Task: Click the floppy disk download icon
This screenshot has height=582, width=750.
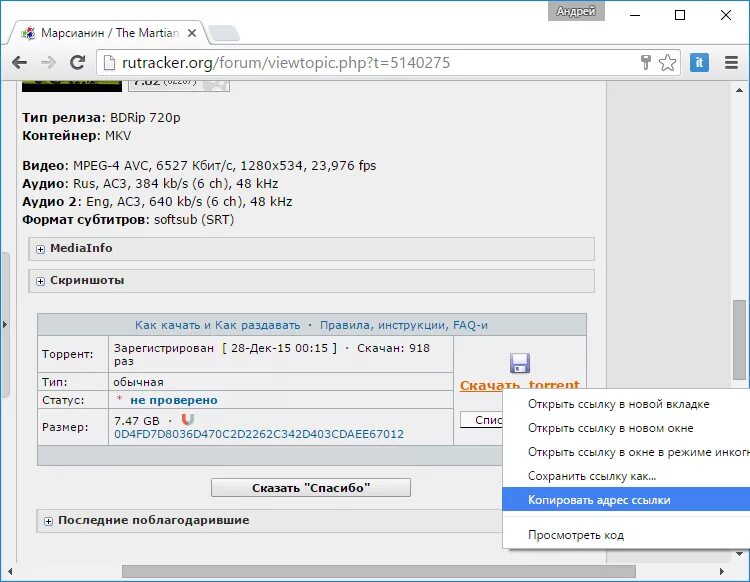Action: 519,363
